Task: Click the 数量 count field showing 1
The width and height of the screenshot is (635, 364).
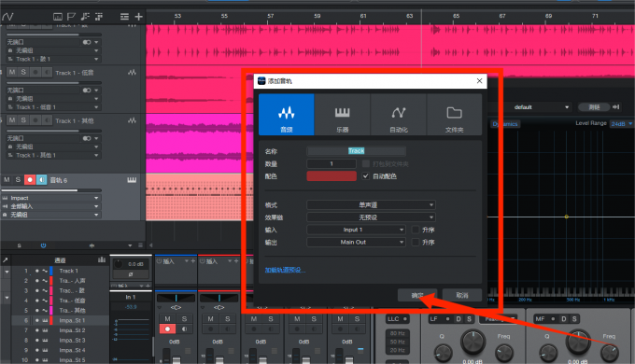Action: (x=332, y=163)
